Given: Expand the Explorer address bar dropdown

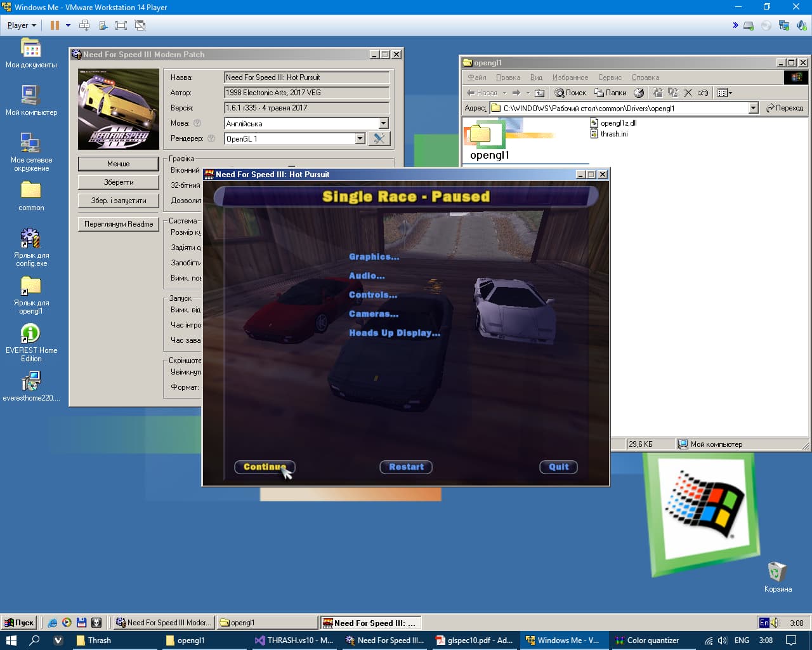Looking at the screenshot, I should pyautogui.click(x=754, y=108).
